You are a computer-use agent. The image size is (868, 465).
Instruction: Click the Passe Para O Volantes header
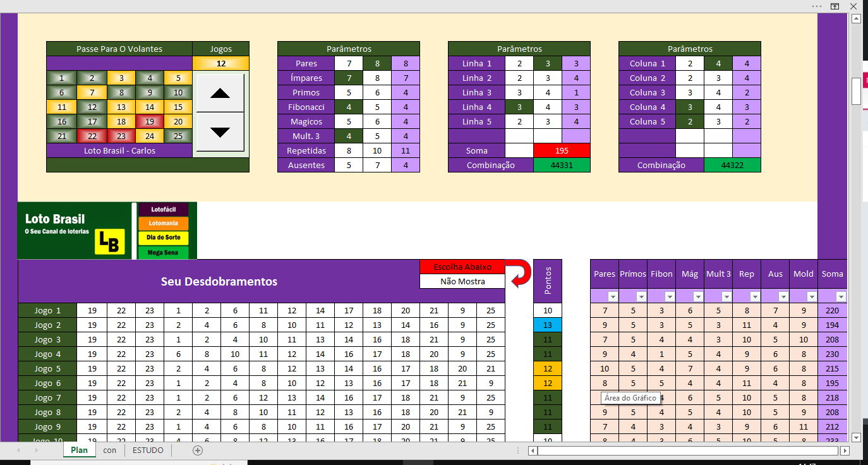click(x=119, y=49)
